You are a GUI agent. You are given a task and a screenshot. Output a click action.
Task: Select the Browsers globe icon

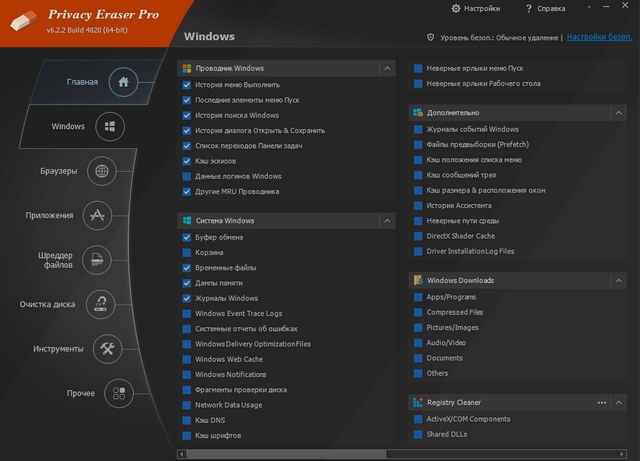pyautogui.click(x=101, y=171)
